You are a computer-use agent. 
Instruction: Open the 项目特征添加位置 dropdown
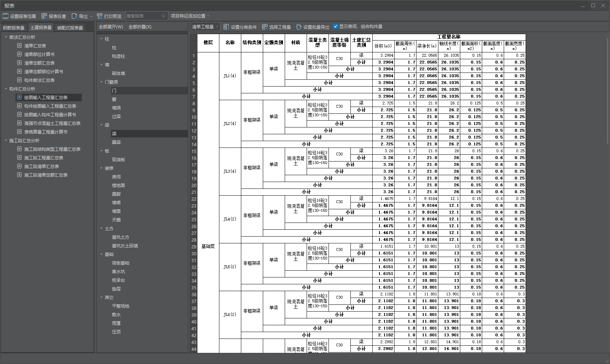[x=190, y=16]
